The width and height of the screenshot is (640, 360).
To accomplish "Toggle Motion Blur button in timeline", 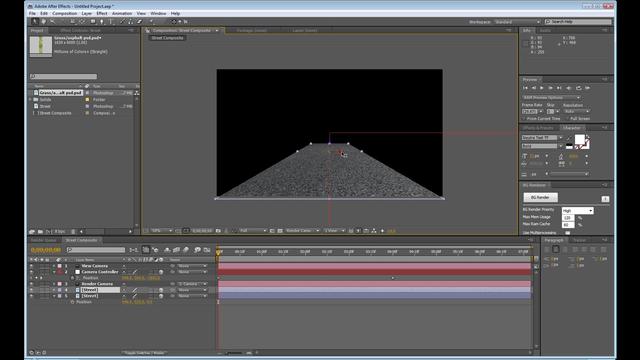I will tap(186, 250).
